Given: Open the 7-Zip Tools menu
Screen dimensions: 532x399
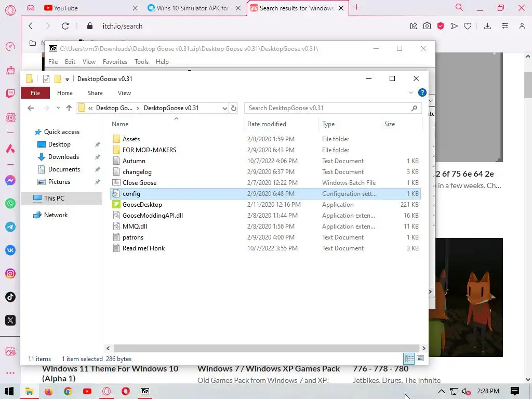Looking at the screenshot, I should pyautogui.click(x=141, y=62).
